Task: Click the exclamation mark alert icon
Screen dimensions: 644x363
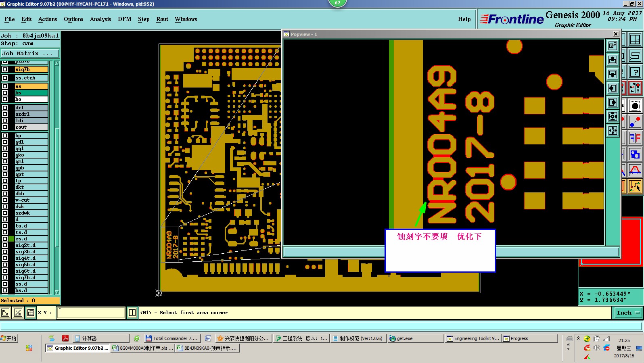Action: [x=132, y=313]
